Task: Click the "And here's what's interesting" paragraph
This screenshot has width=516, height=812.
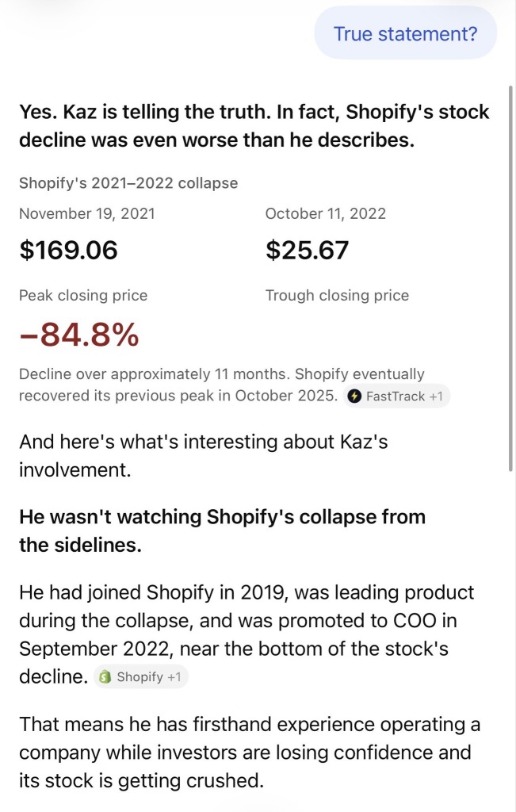Action: [x=204, y=456]
